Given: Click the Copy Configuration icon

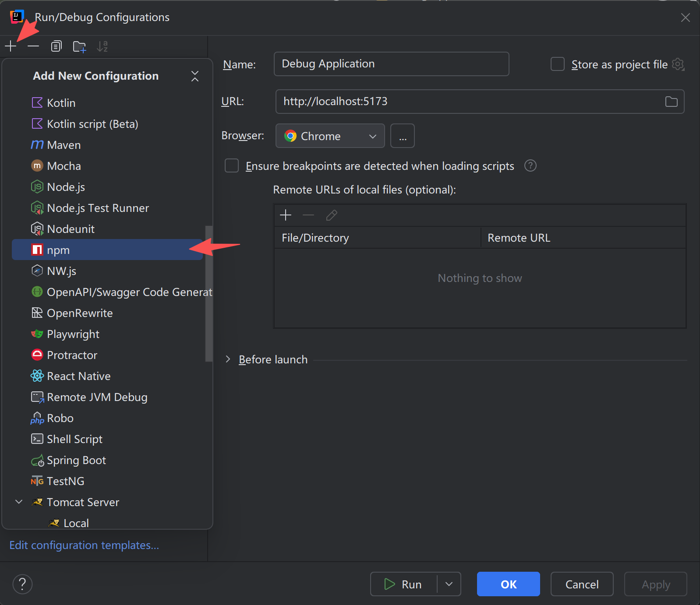Looking at the screenshot, I should (56, 46).
